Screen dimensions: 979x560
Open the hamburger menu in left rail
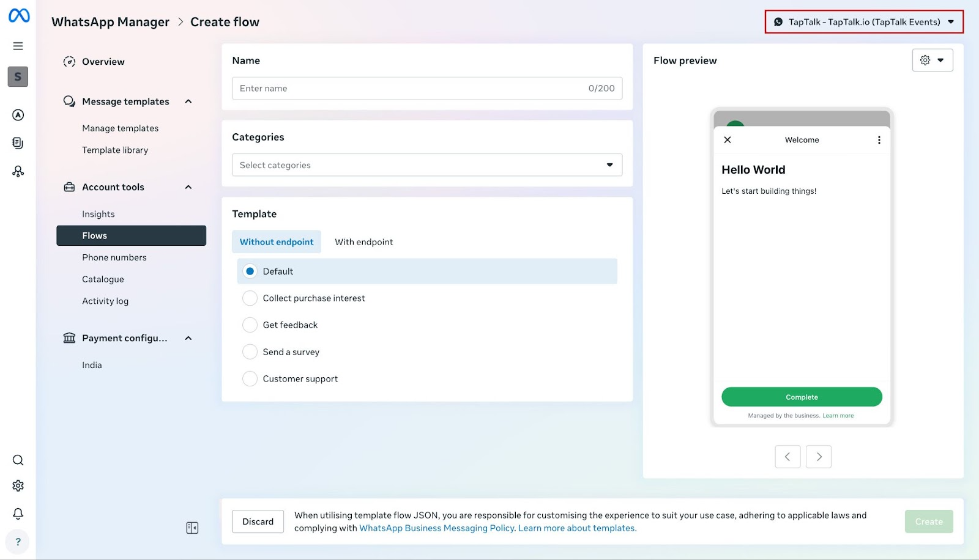18,46
